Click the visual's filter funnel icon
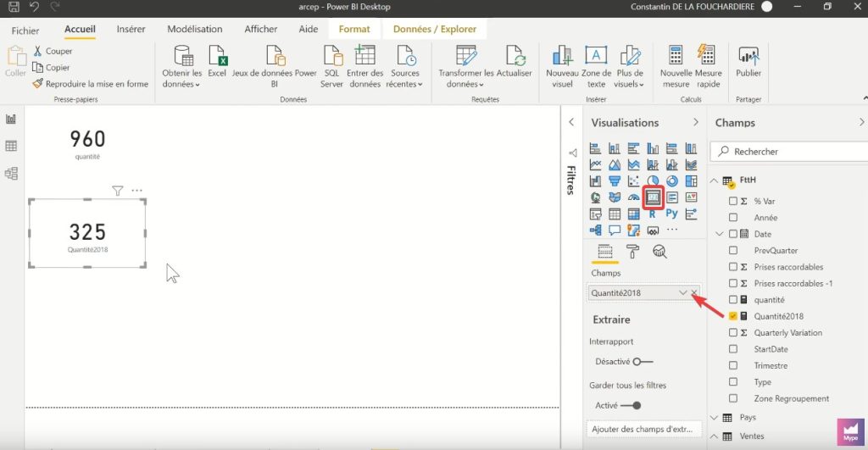This screenshot has height=450, width=868. (117, 191)
